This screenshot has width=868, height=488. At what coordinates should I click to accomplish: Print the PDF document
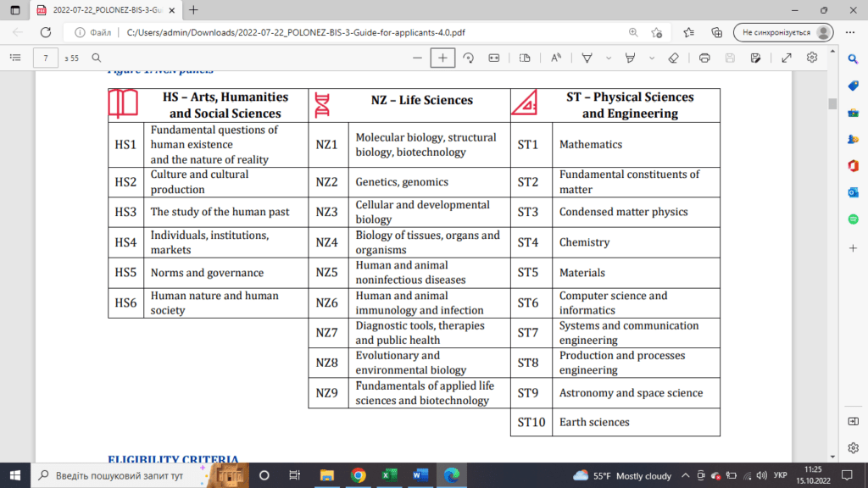click(x=704, y=58)
